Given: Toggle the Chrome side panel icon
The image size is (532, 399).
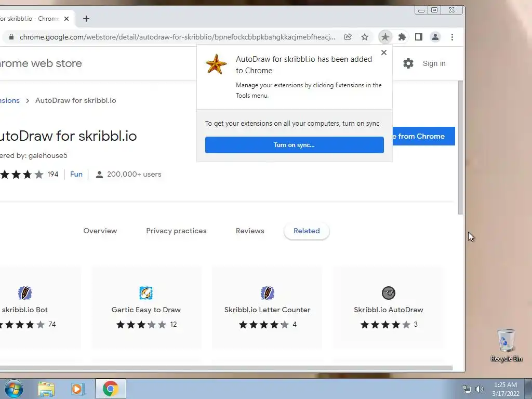Looking at the screenshot, I should pos(419,37).
